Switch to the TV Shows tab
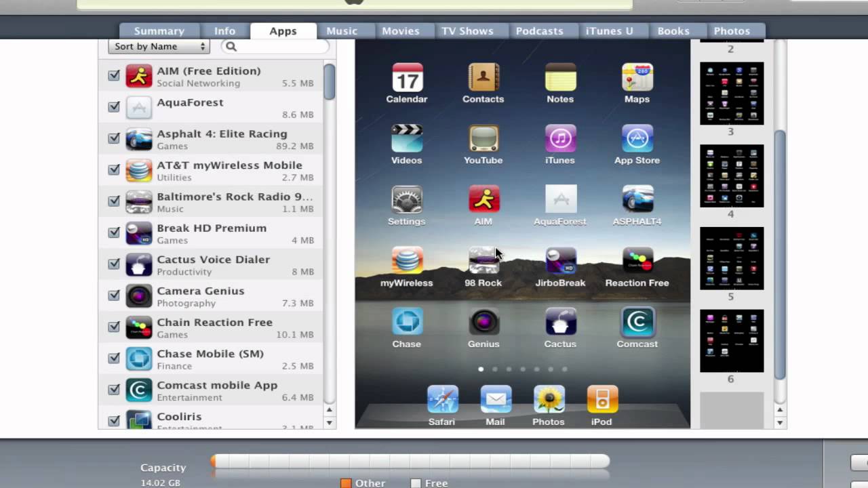Image resolution: width=868 pixels, height=488 pixels. tap(467, 31)
